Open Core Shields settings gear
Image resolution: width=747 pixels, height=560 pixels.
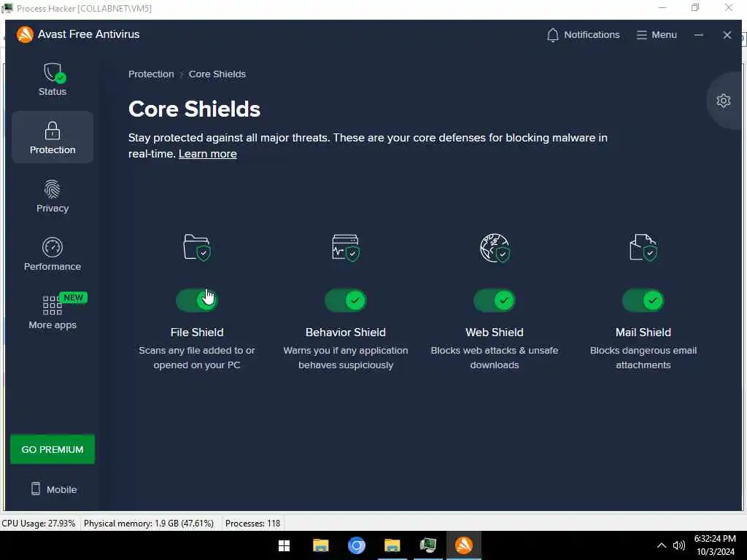[723, 101]
